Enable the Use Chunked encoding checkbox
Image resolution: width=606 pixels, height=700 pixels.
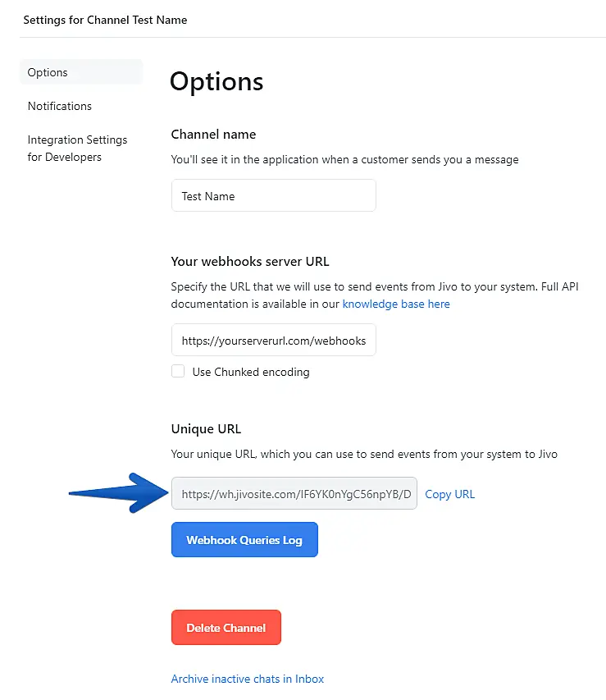pyautogui.click(x=178, y=371)
